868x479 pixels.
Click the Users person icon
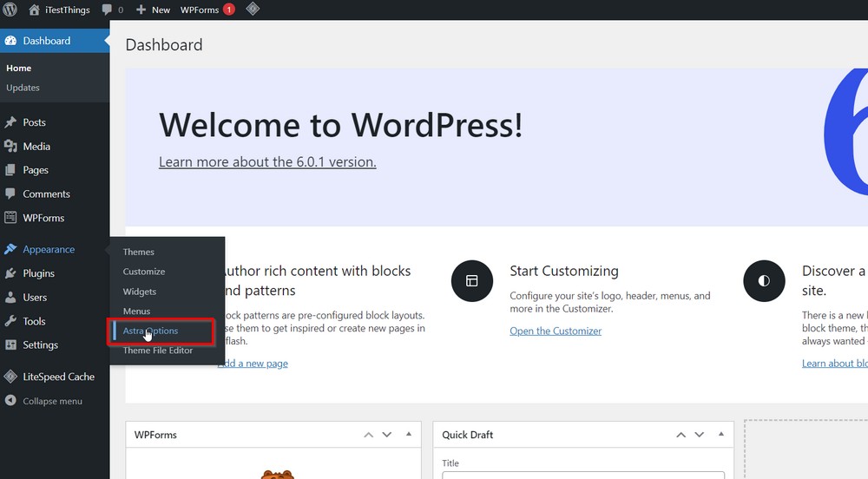coord(10,297)
